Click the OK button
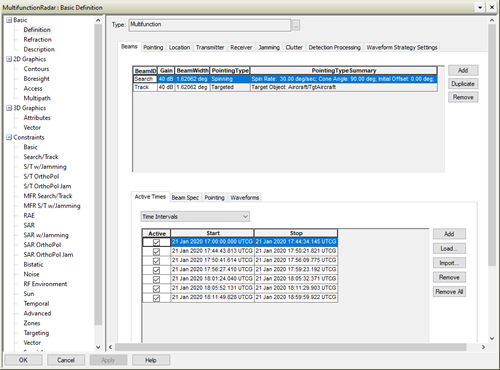The width and height of the screenshot is (500, 370). pos(23,360)
